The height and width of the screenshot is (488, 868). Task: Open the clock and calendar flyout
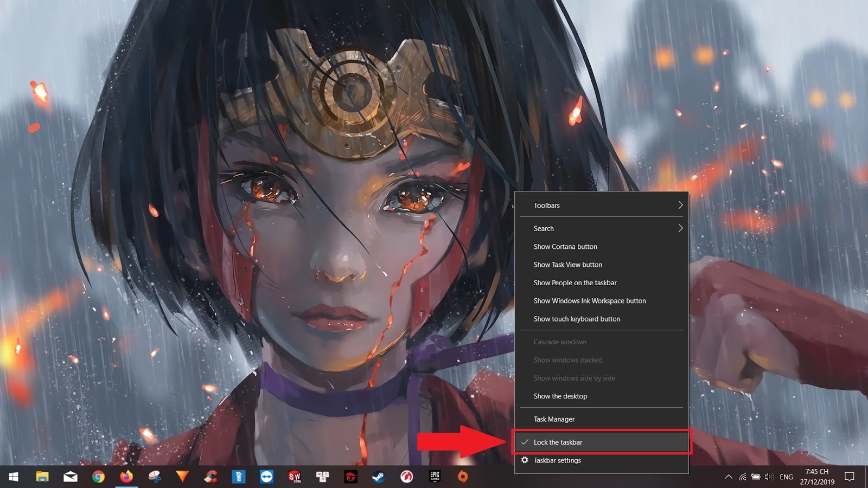[817, 477]
